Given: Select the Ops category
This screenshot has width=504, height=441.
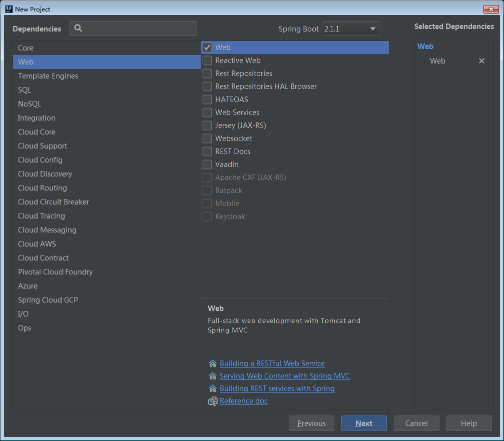Looking at the screenshot, I should point(107,328).
